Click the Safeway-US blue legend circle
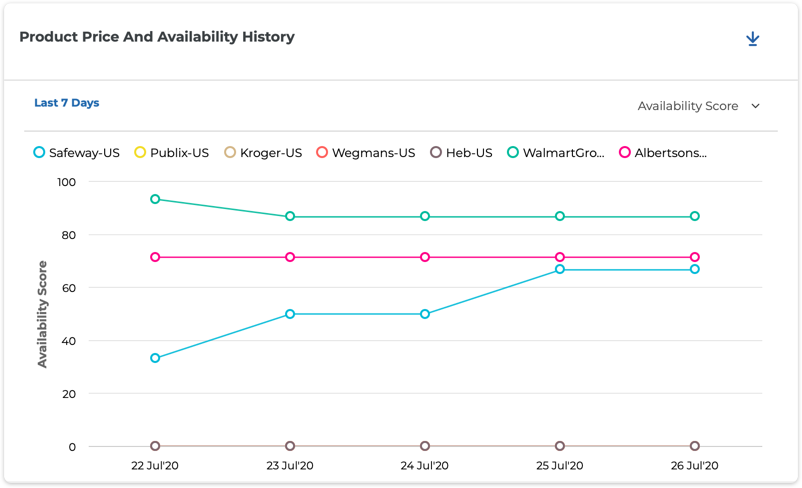 (x=39, y=153)
